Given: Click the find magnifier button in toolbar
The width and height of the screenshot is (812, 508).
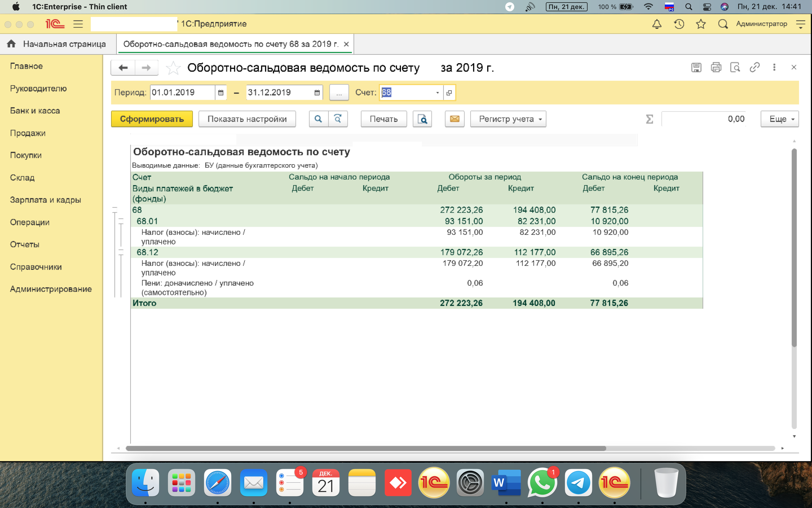Looking at the screenshot, I should click(318, 119).
